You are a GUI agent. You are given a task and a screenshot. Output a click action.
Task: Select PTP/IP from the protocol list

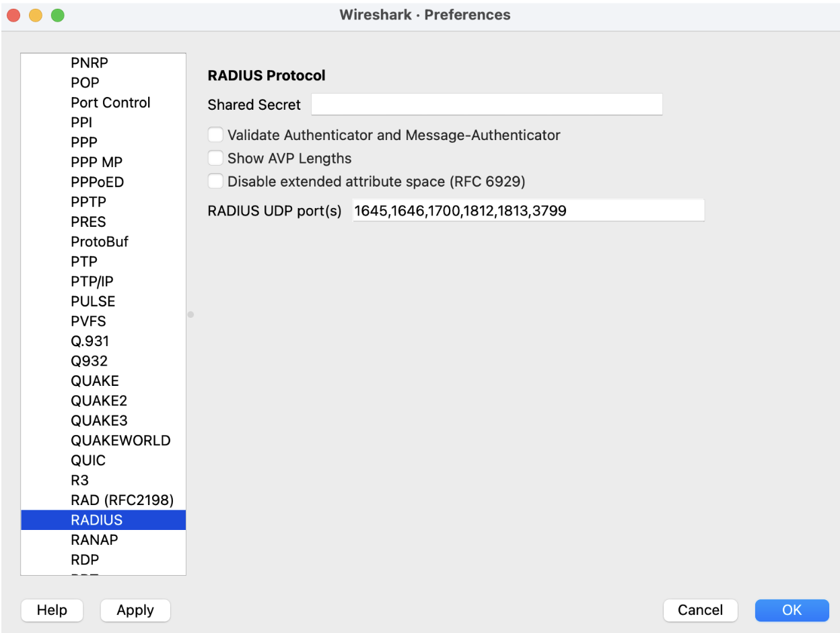90,281
